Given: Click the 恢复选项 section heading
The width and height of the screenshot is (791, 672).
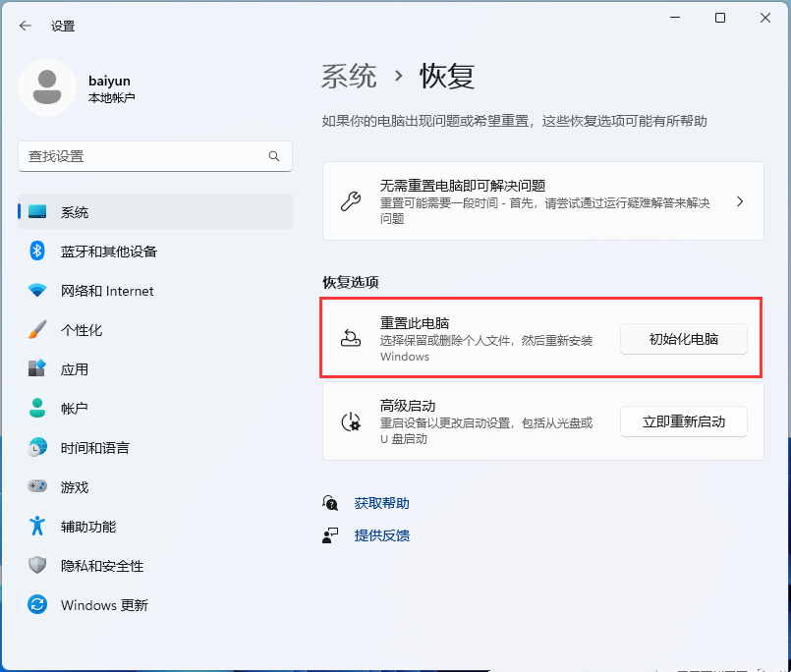Looking at the screenshot, I should pyautogui.click(x=351, y=282).
